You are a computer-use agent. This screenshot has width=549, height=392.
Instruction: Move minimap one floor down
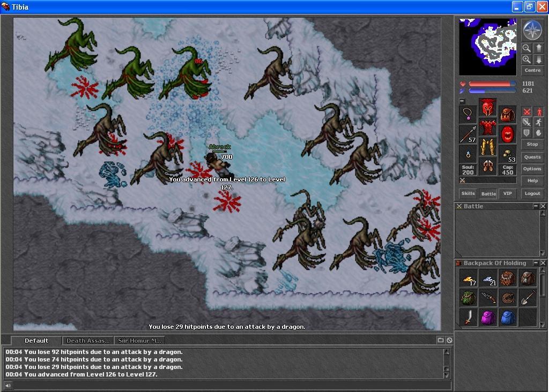pos(538,59)
